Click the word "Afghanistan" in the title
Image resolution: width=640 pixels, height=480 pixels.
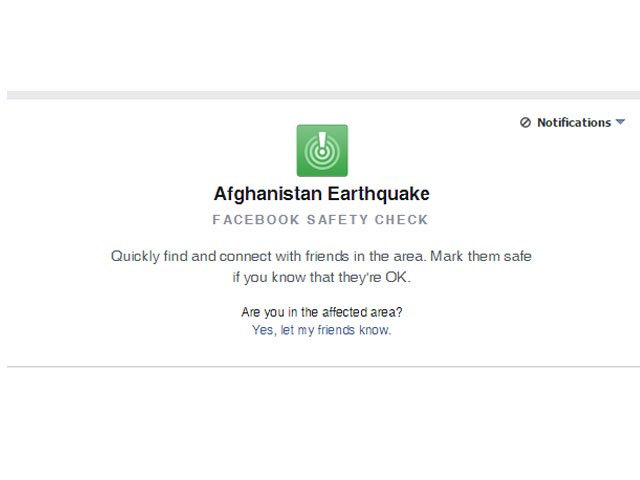pos(262,194)
